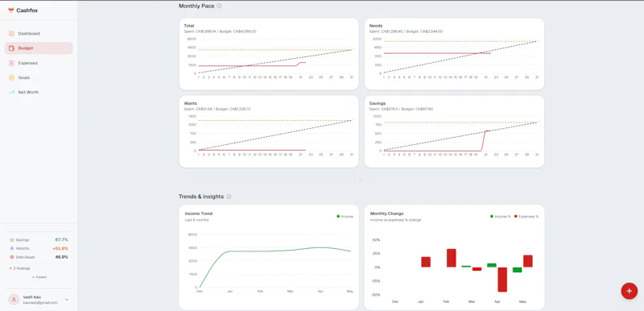Click the Income Trend card title
644x311 pixels.
[x=199, y=214]
